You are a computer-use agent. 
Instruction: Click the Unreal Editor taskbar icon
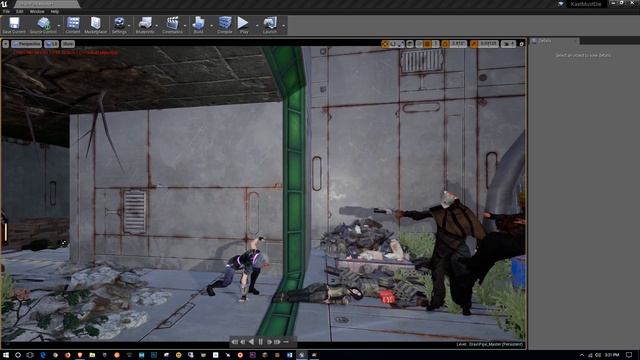pos(302,355)
